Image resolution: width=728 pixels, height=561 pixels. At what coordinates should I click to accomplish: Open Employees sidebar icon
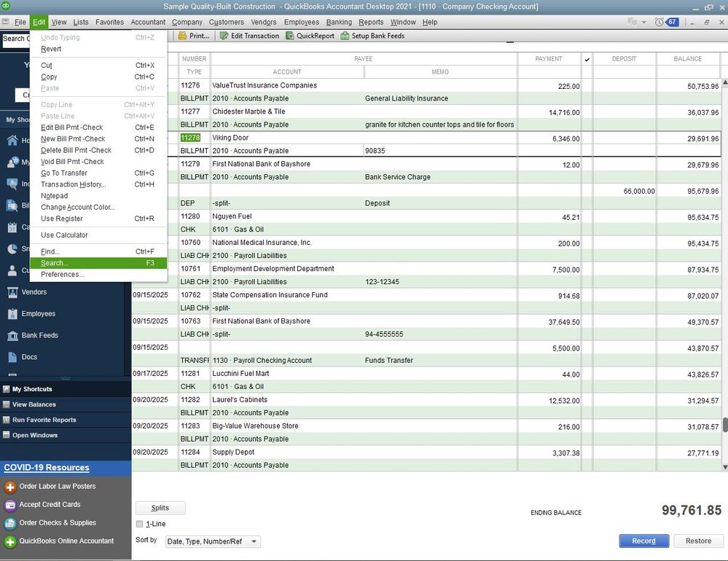click(12, 314)
